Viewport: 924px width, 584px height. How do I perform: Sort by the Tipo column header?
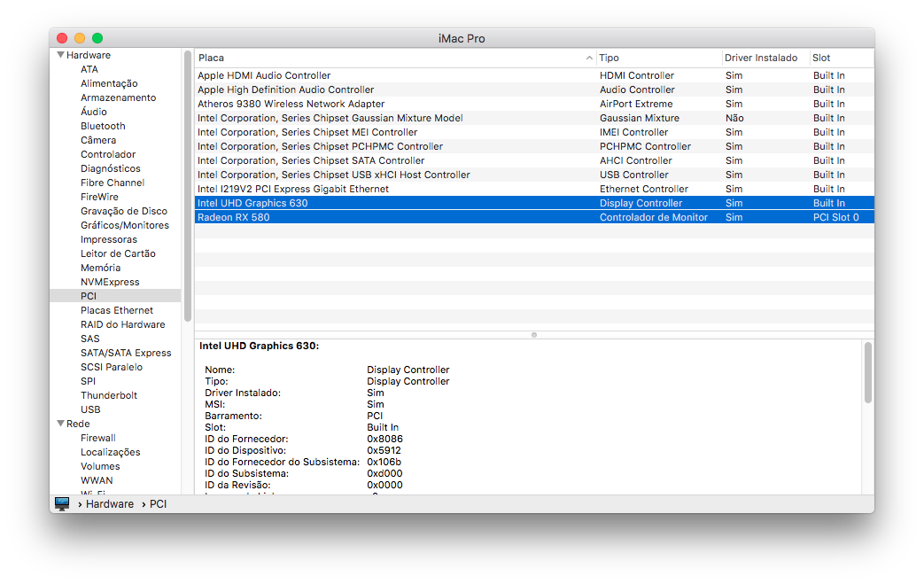click(658, 58)
